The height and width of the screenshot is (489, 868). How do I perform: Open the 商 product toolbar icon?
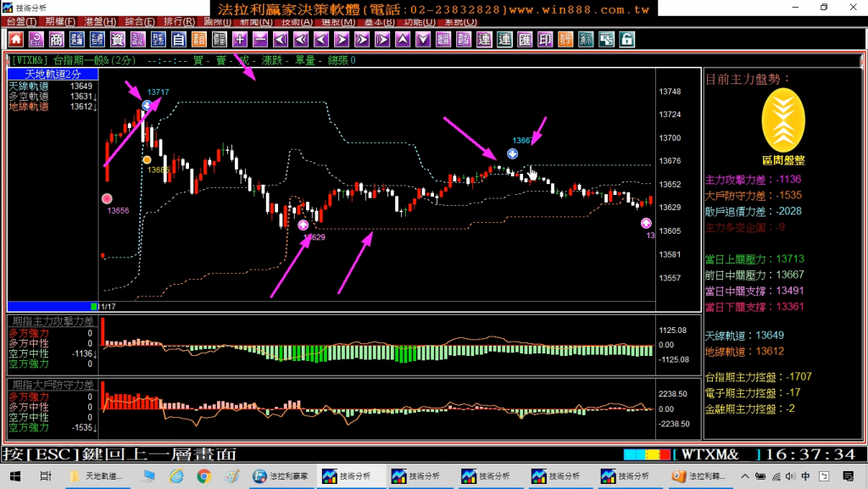(x=57, y=39)
